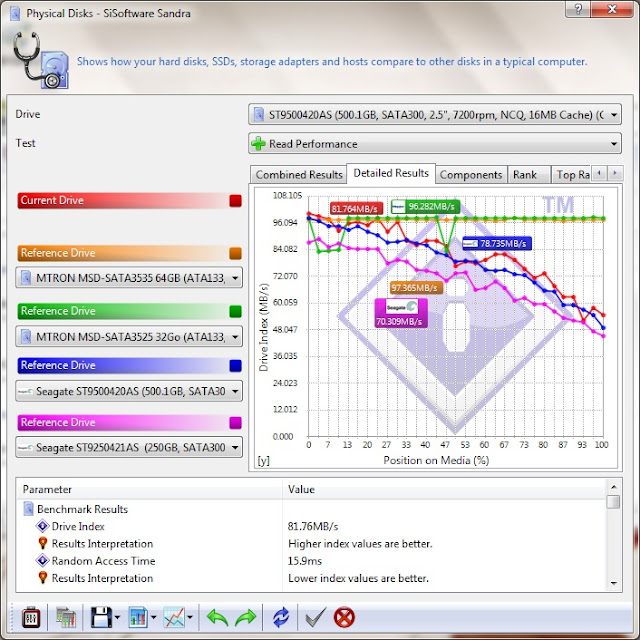
Task: Click 'Higher index values are better.' text
Action: (360, 544)
